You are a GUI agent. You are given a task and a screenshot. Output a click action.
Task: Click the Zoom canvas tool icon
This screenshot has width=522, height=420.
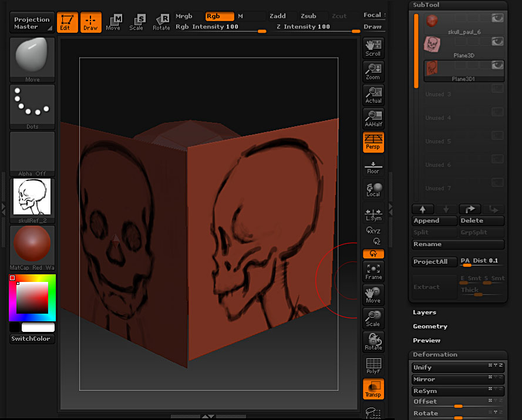pos(373,71)
